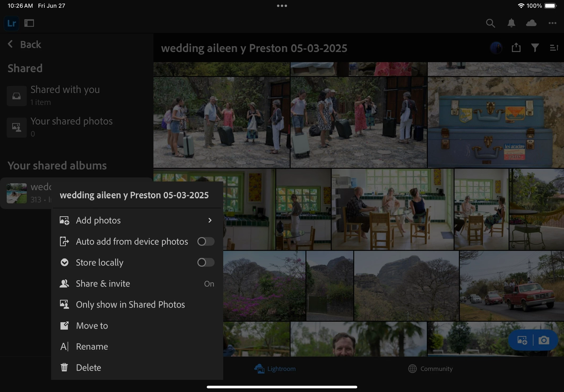Viewport: 564px width, 392px height.
Task: Open Share & invite settings
Action: click(x=103, y=284)
